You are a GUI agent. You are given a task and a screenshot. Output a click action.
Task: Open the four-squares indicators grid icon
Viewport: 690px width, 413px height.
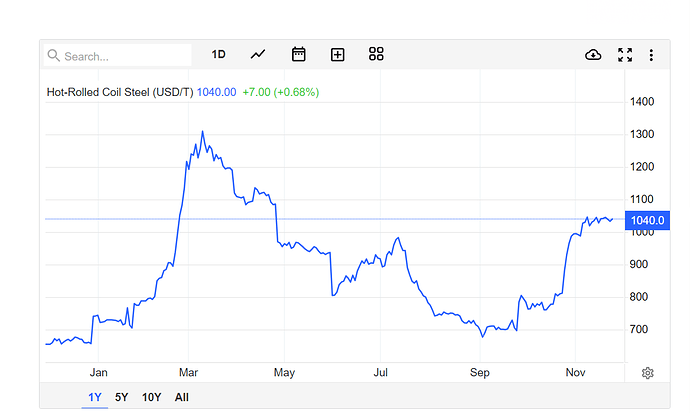tap(376, 54)
